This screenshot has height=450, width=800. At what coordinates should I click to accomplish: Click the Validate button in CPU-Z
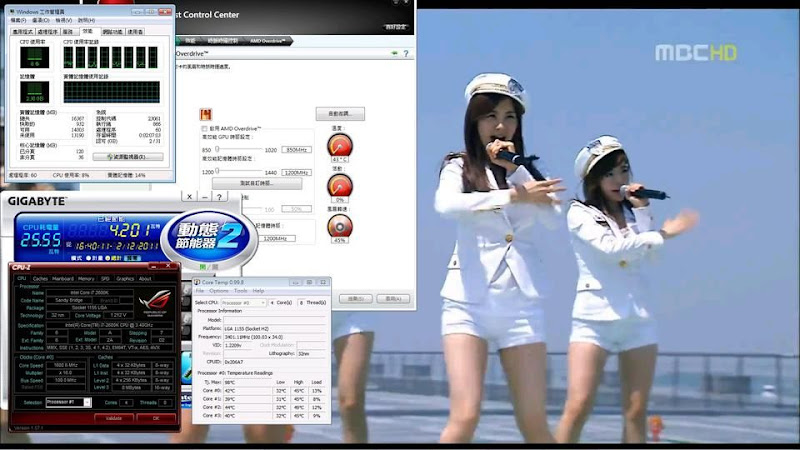pos(114,418)
